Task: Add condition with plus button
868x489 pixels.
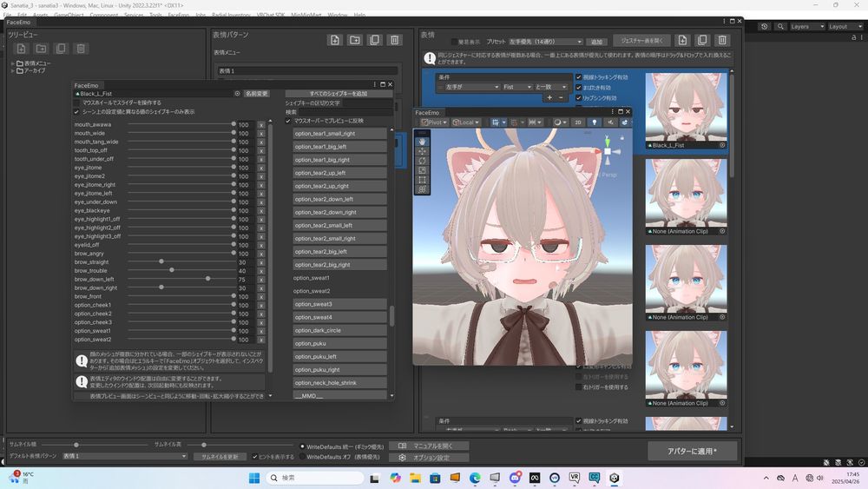Action: (549, 97)
